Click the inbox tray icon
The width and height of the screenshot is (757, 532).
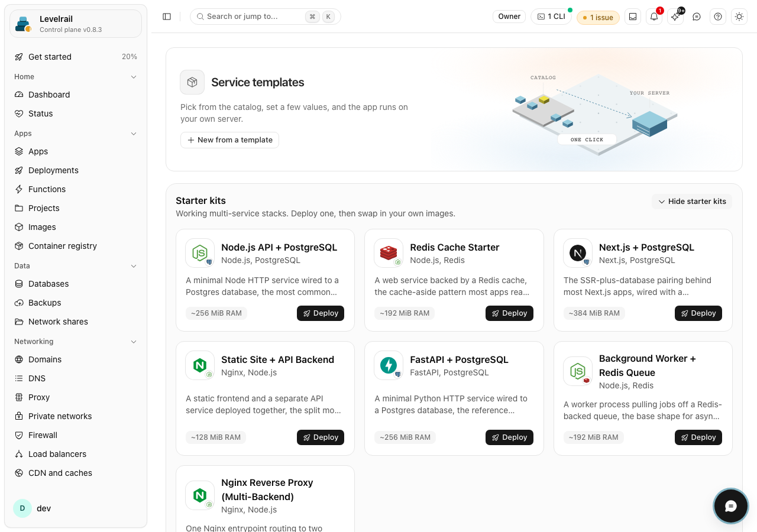click(633, 17)
